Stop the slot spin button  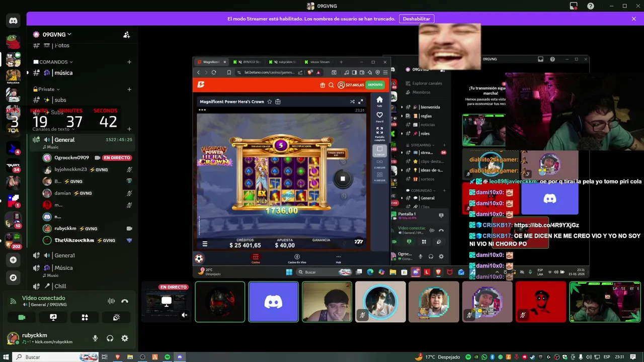(343, 178)
